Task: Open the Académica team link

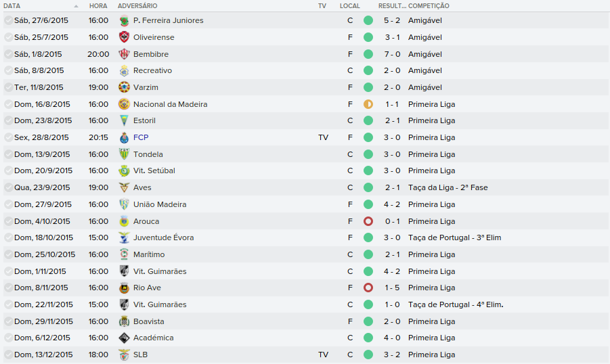Action: click(154, 338)
